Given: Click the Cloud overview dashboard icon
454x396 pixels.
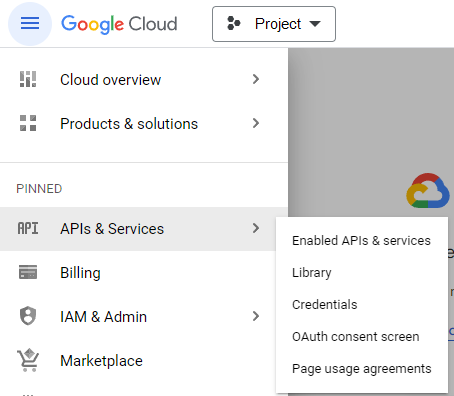Looking at the screenshot, I should pos(28,79).
